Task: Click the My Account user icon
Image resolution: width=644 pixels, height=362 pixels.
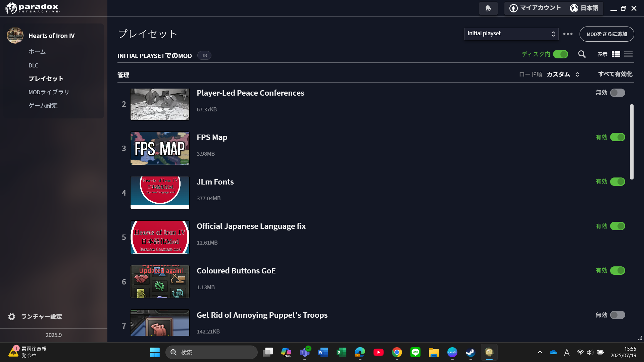Action: coord(513,8)
